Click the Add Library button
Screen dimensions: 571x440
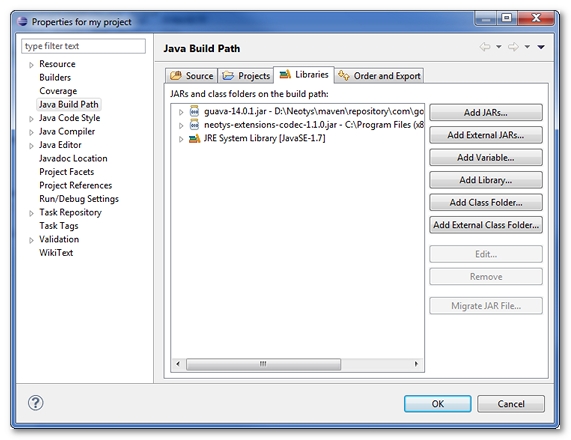click(x=486, y=180)
